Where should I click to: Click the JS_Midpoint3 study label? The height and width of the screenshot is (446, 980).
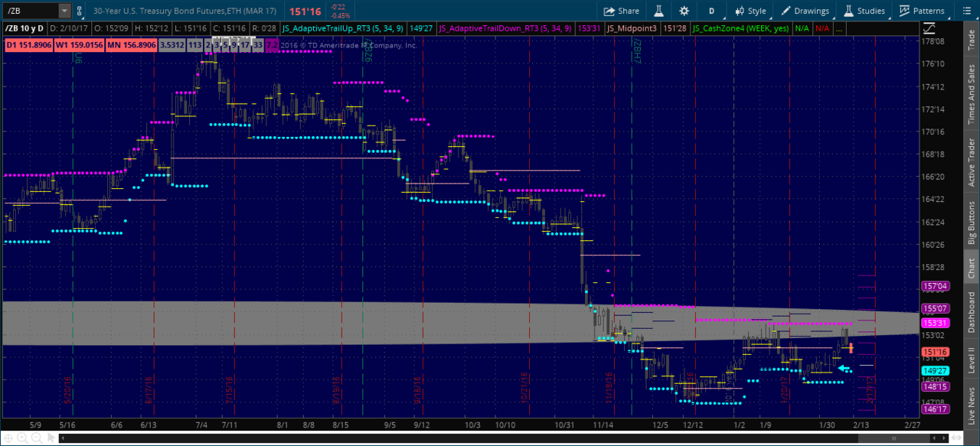click(632, 28)
